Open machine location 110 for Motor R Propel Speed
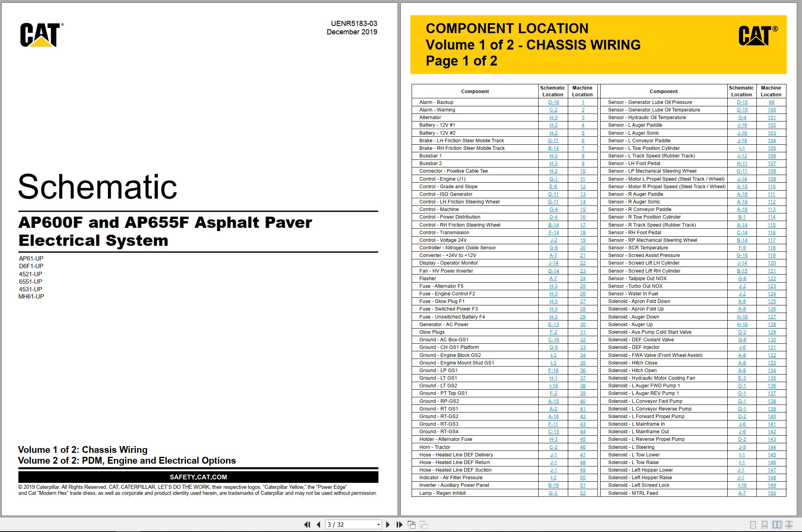The height and width of the screenshot is (532, 802). pyautogui.click(x=772, y=187)
